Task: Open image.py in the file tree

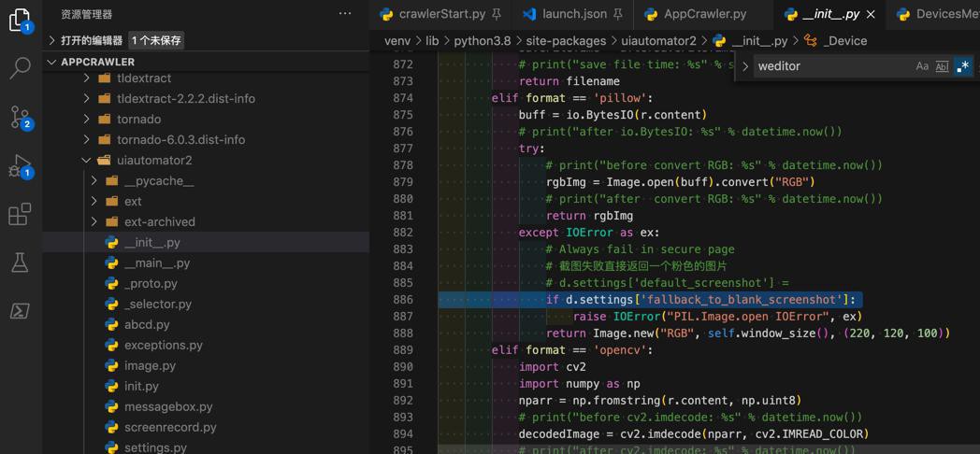Action: coord(207,365)
